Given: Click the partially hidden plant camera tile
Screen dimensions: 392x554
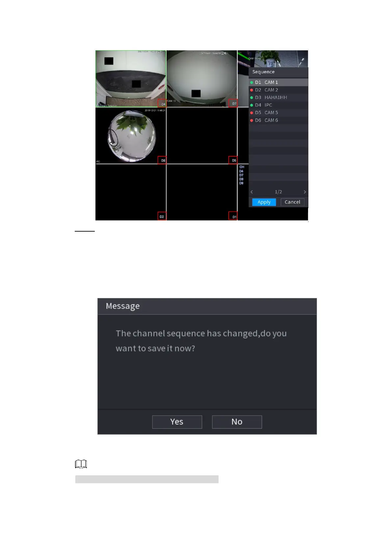Looking at the screenshot, I should 273,59.
